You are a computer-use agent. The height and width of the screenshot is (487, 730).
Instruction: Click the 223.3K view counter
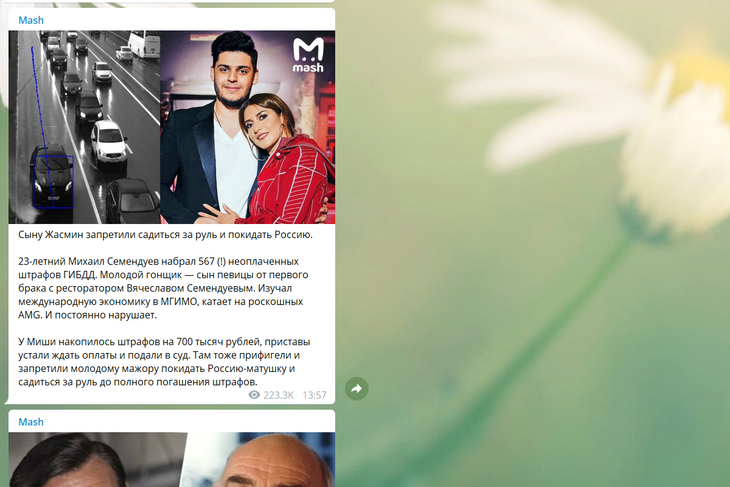click(x=278, y=395)
